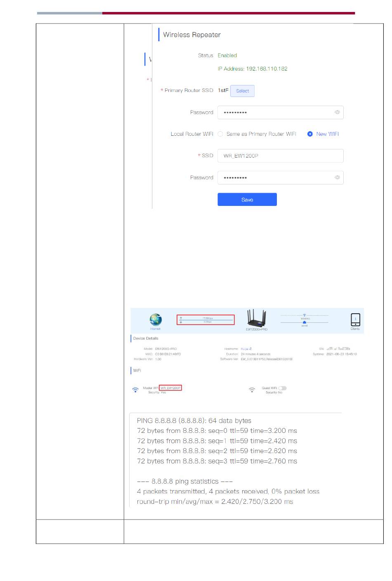Viewport: 392px width, 581px height.
Task: Click the SSID field showing WR_EW1200P
Action: (281, 156)
